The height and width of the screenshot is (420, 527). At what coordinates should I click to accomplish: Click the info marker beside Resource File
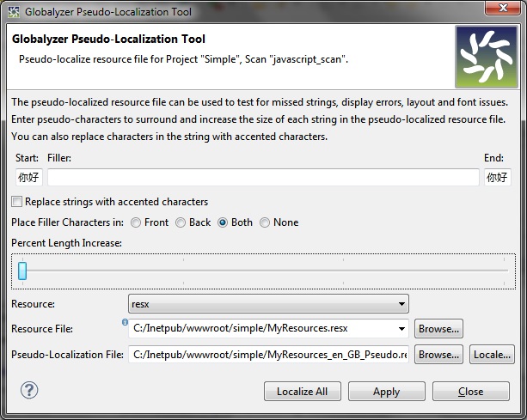pyautogui.click(x=125, y=323)
